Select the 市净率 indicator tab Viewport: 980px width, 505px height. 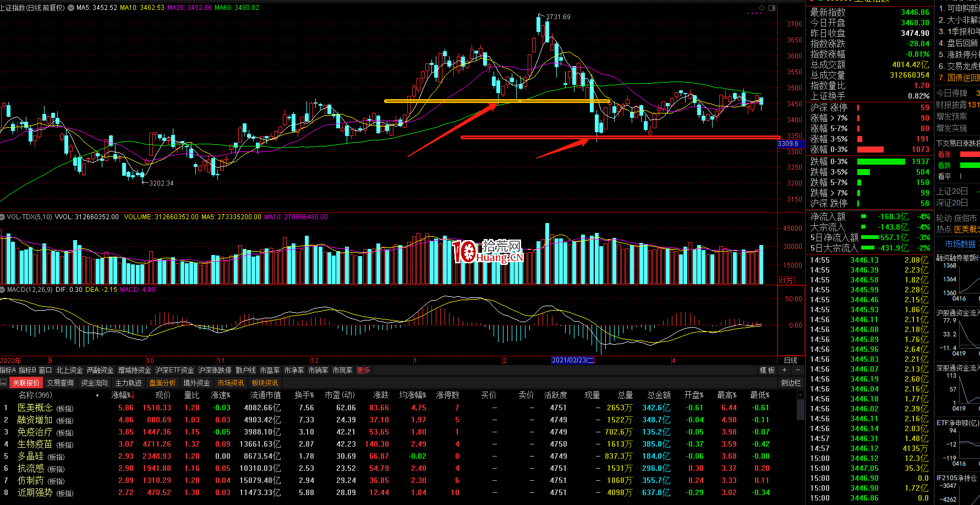coord(294,370)
